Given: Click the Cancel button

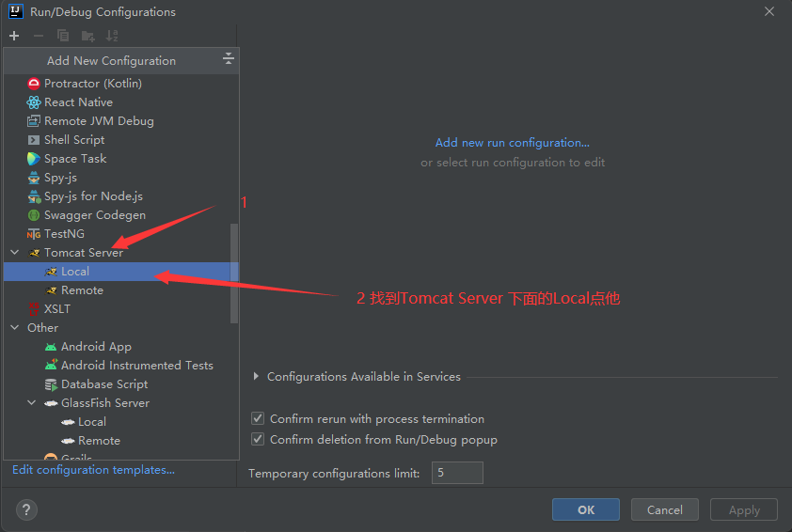Looking at the screenshot, I should [665, 509].
